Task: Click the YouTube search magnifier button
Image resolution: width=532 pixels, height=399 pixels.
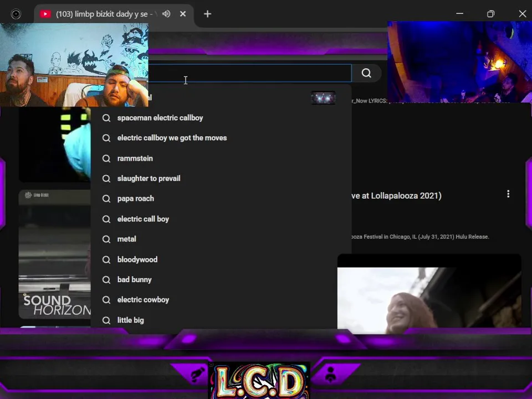Action: pos(366,73)
